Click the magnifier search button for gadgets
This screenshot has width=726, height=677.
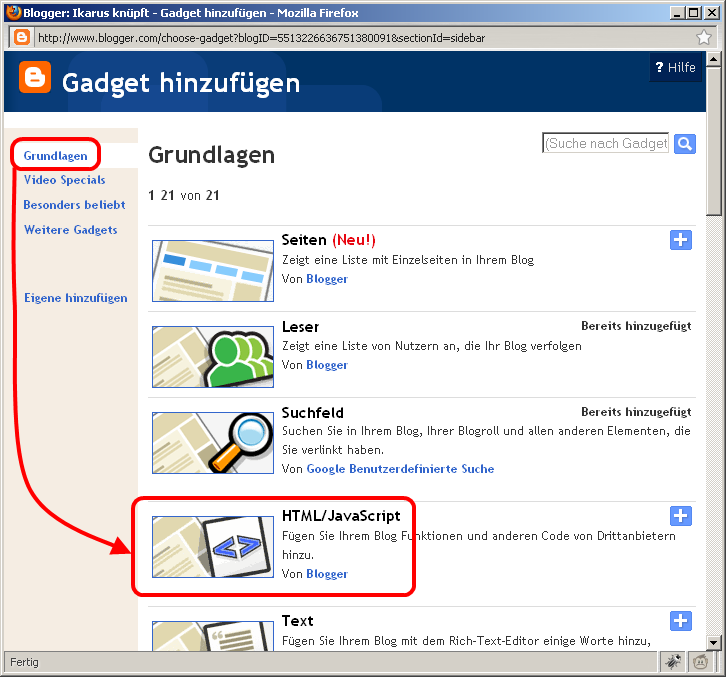tap(685, 144)
